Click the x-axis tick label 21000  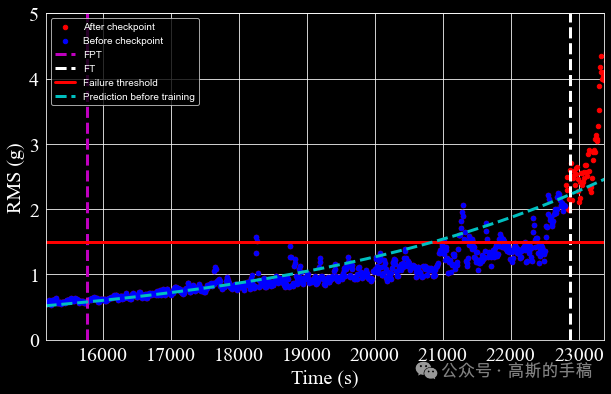pos(442,355)
